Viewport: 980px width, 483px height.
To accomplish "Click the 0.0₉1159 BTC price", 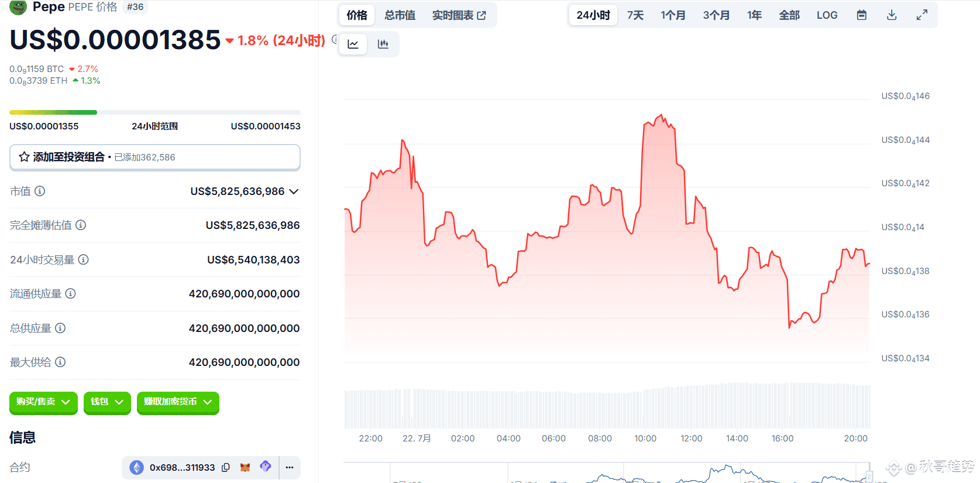I will point(36,69).
